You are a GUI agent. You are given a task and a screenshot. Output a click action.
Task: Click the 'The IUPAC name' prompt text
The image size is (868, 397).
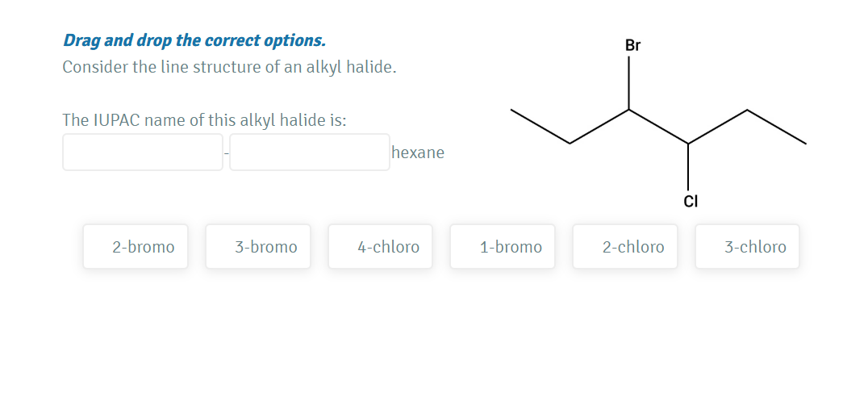(x=204, y=120)
